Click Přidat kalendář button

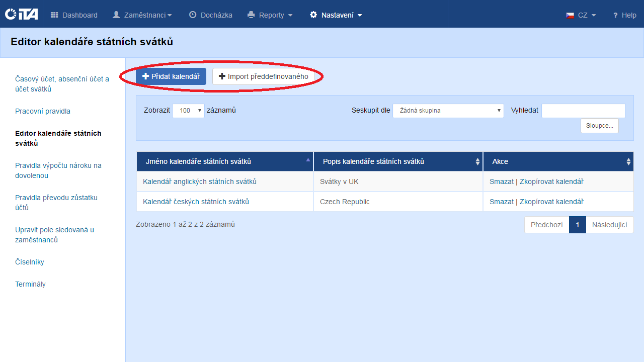(x=171, y=76)
